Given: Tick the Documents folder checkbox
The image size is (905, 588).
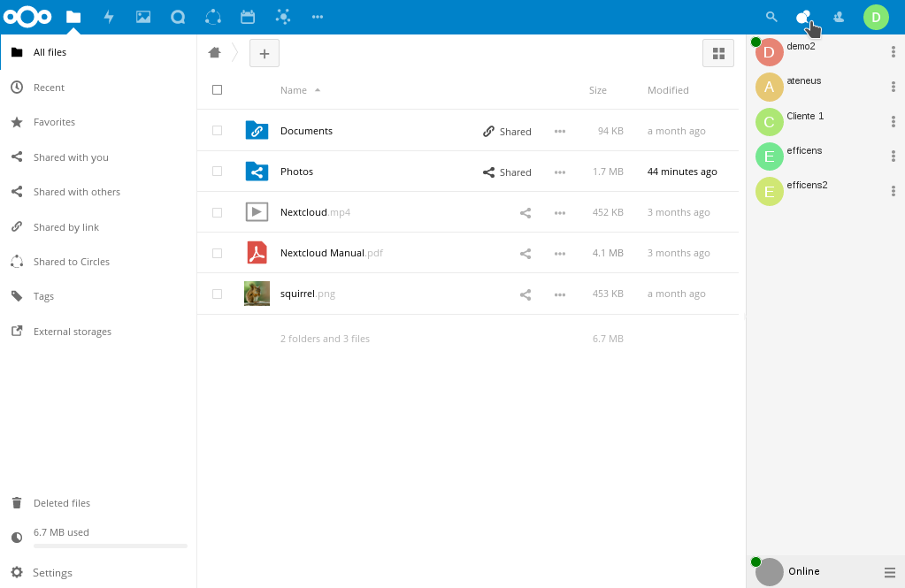Looking at the screenshot, I should click(217, 130).
